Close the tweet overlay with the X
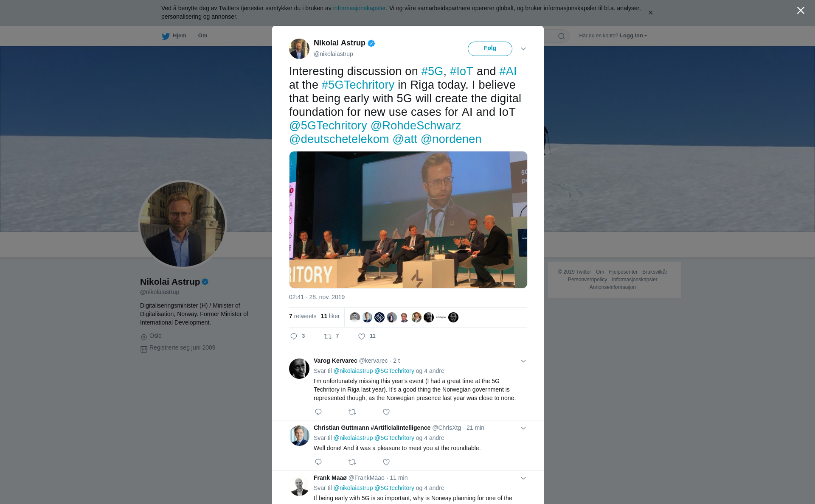 pos(801,11)
